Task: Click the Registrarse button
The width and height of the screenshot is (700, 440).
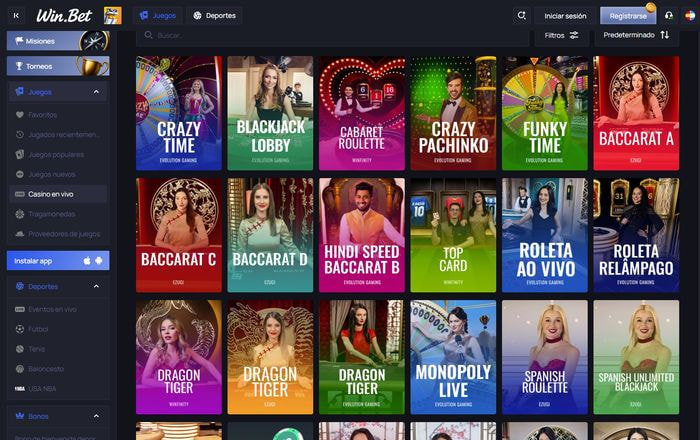Action: point(628,16)
